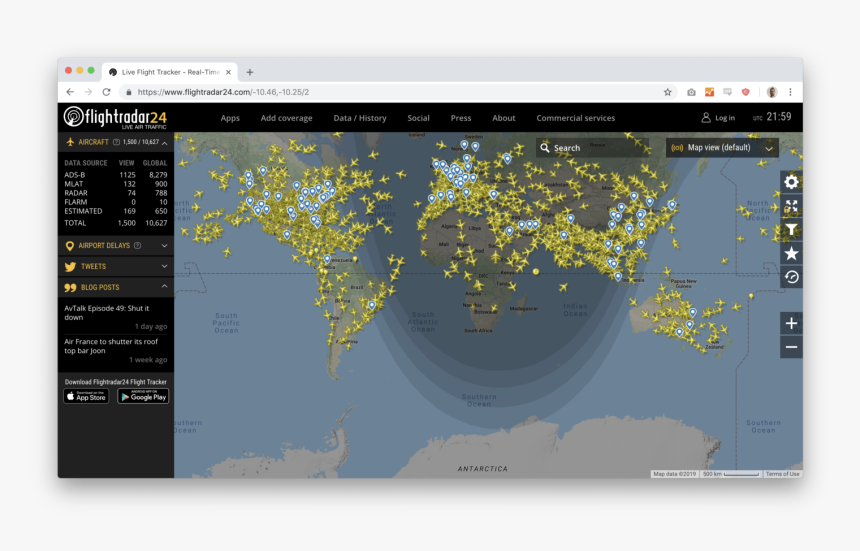
Task: Open the camera extension icon
Action: [691, 92]
